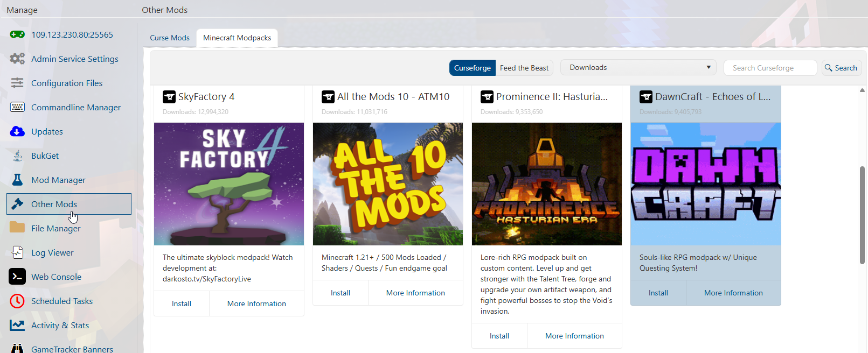Click the Search button

tap(841, 68)
